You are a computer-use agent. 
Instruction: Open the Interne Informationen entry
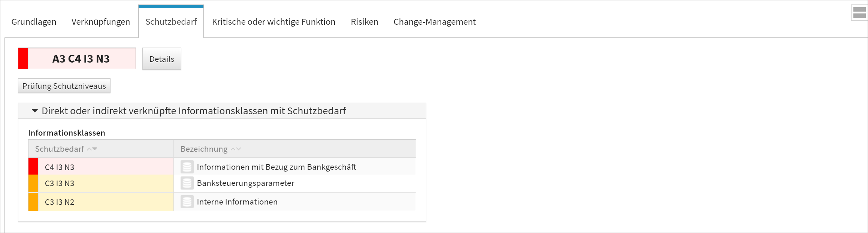[237, 202]
